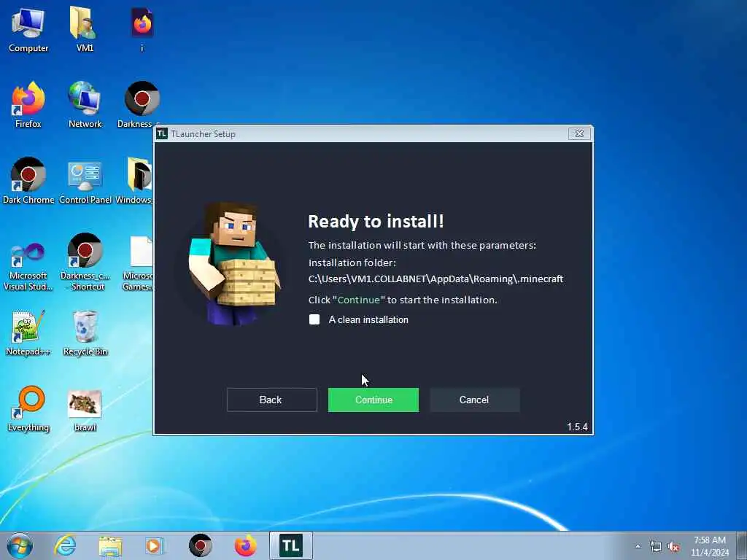Select the Computer desktop icon
This screenshot has width=747, height=560.
pyautogui.click(x=28, y=29)
